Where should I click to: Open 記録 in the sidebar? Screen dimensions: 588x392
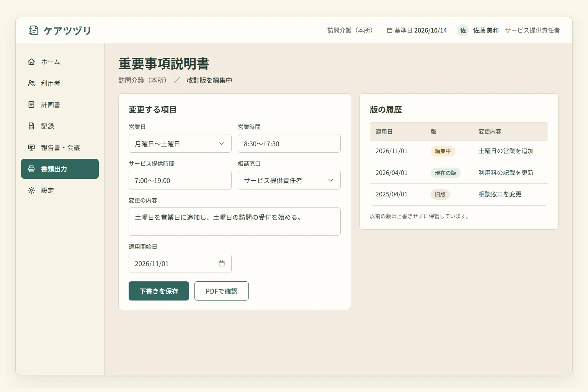(60, 126)
